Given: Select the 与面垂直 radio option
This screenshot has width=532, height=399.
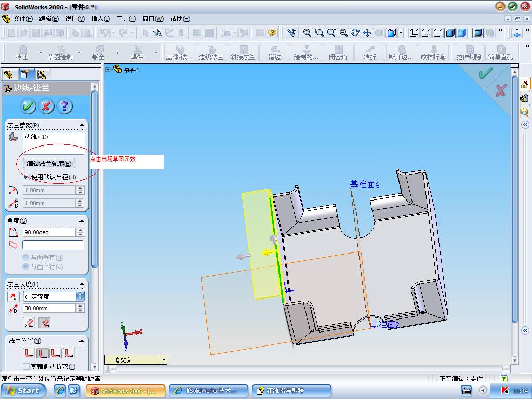Looking at the screenshot, I should pyautogui.click(x=25, y=258).
